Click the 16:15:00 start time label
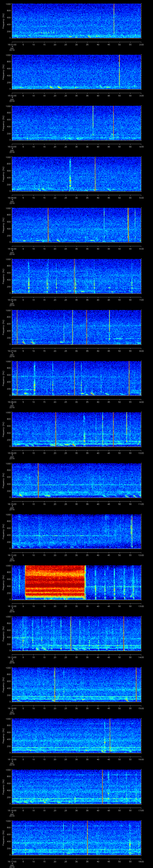This screenshot has height=868, width=153. [x=12, y=759]
